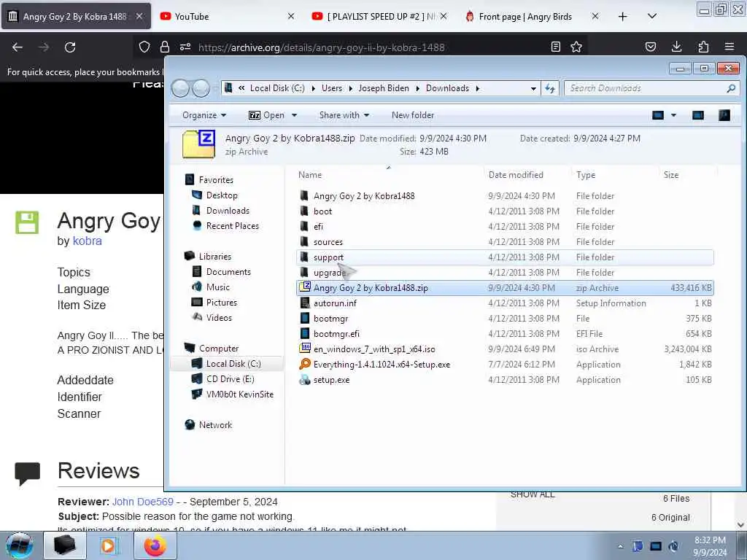Select the Angry Goy 2 By Kobra tab
Image resolution: width=747 pixels, height=560 pixels.
click(76, 17)
